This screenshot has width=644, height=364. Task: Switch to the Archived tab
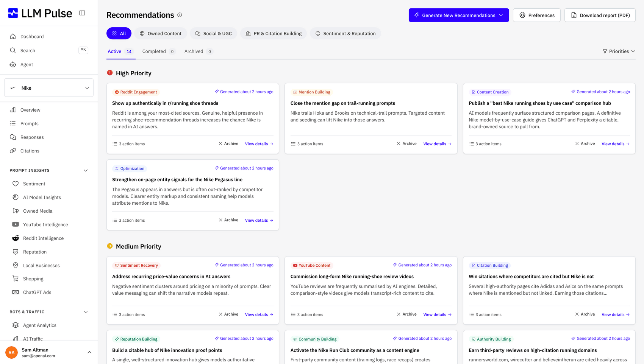(198, 51)
